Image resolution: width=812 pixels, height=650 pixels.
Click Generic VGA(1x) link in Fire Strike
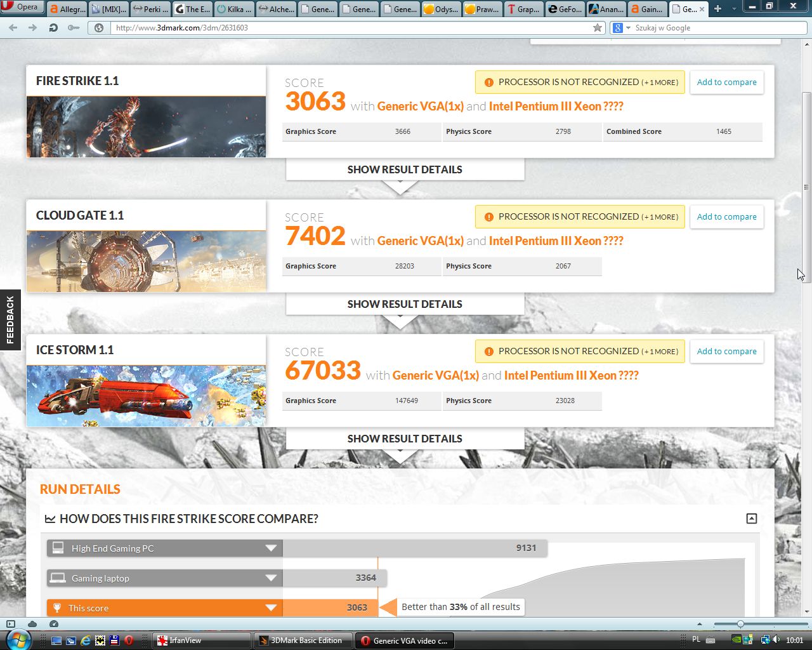coord(420,106)
